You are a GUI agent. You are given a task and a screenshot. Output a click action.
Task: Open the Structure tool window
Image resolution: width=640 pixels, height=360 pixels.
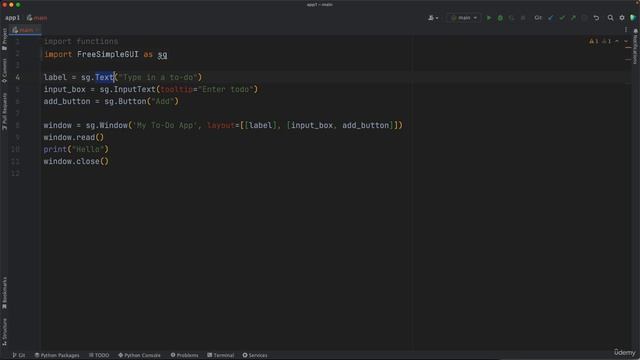click(4, 332)
